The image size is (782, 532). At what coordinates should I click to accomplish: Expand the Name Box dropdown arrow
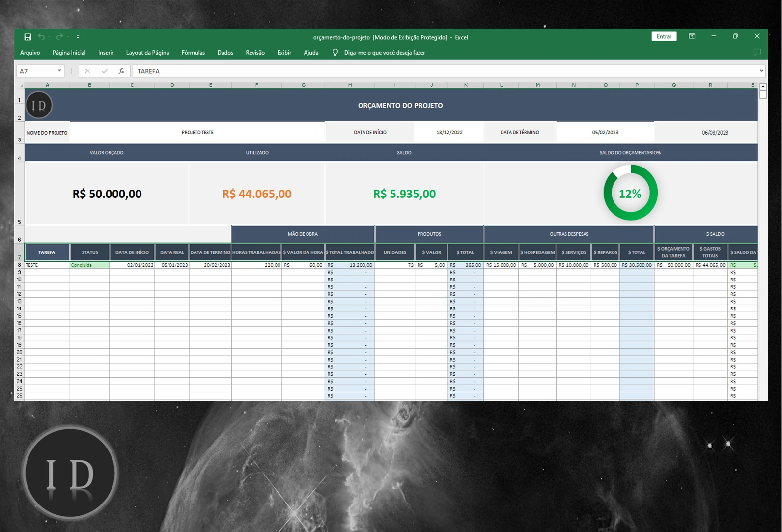(x=59, y=71)
